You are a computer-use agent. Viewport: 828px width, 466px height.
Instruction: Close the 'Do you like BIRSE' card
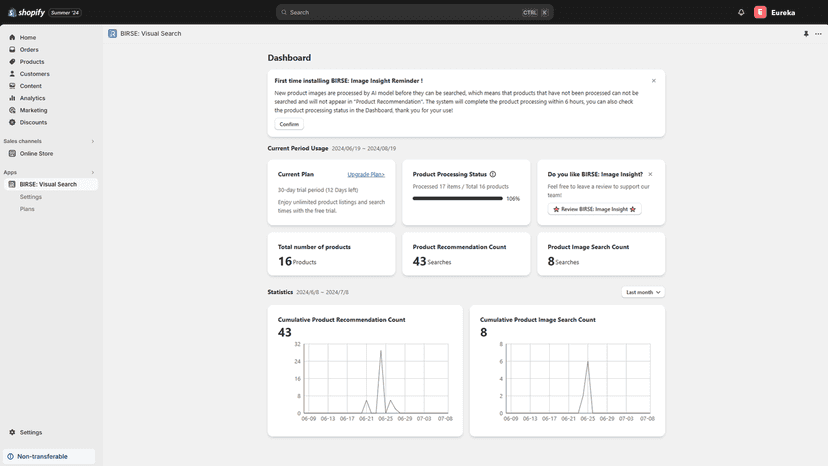click(650, 174)
